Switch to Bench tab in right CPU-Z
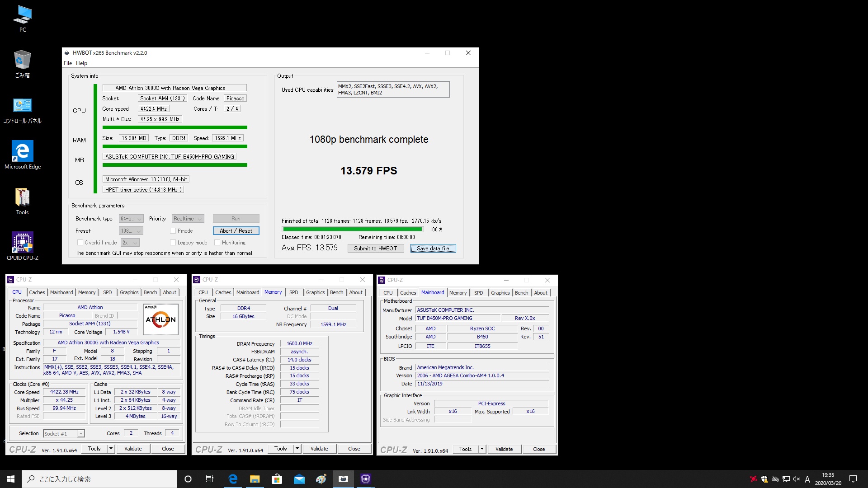 (521, 293)
